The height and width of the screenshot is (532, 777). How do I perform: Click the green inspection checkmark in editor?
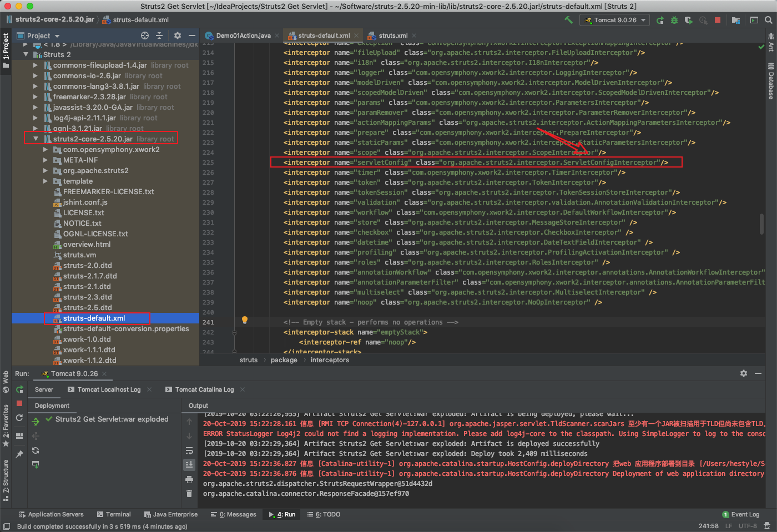pos(761,47)
